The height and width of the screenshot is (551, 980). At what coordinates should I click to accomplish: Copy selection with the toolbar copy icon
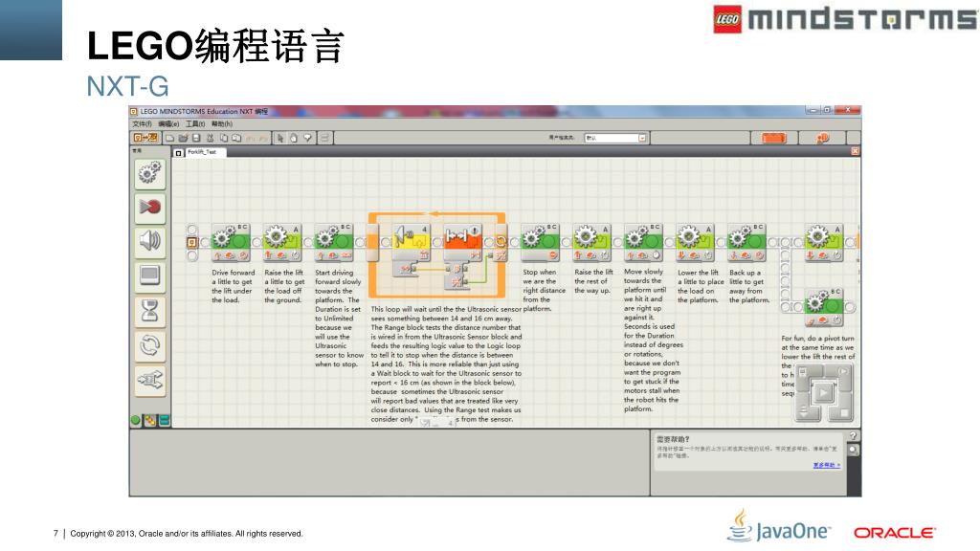pyautogui.click(x=224, y=138)
